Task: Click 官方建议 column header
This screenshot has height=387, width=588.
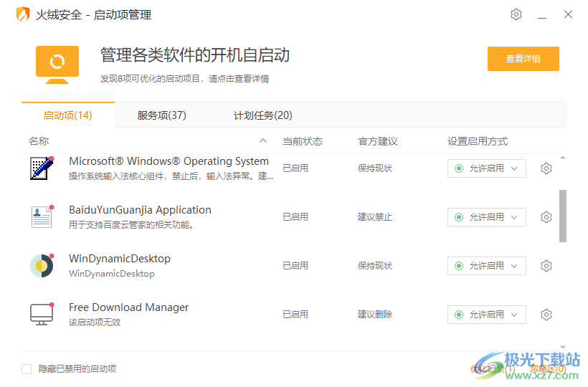Action: click(x=378, y=141)
